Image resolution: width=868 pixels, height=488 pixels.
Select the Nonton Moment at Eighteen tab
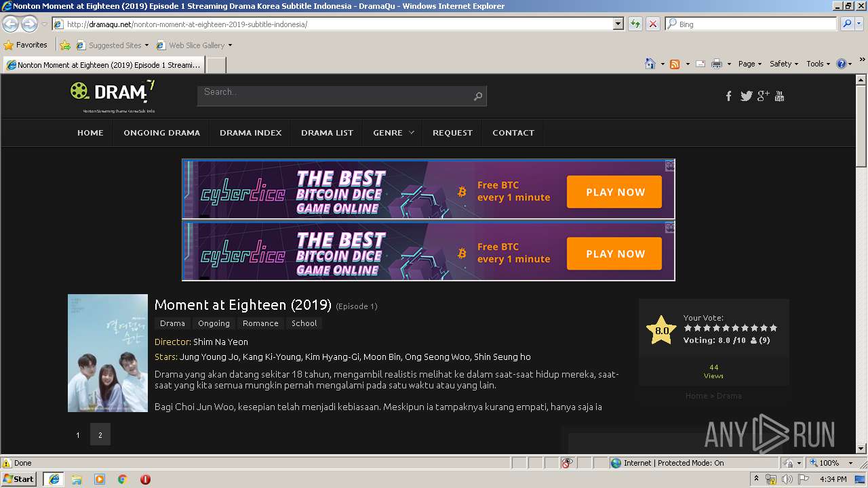[x=104, y=65]
